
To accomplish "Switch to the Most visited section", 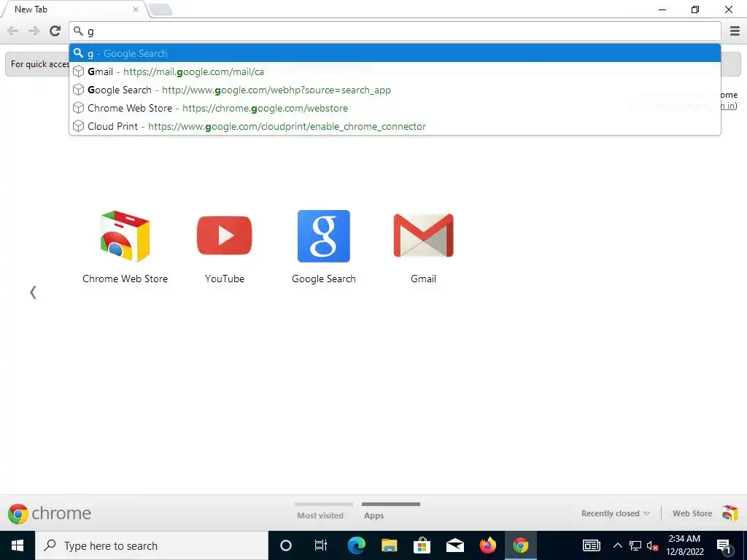I will 320,516.
